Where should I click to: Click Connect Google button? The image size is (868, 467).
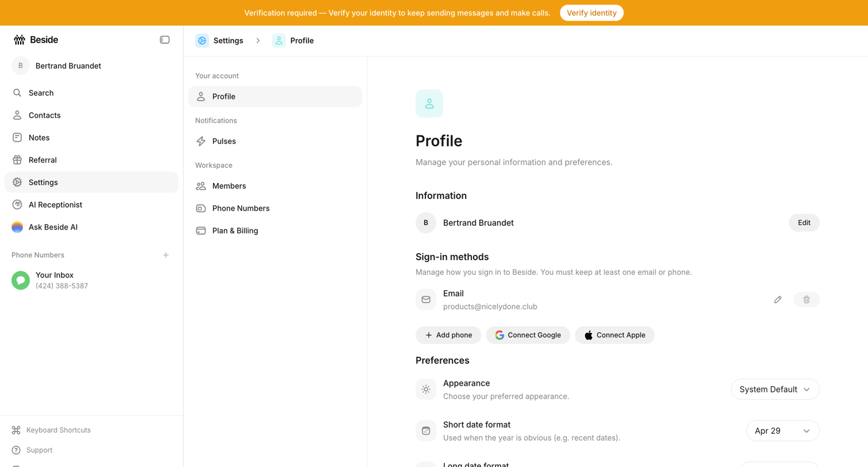click(x=528, y=335)
